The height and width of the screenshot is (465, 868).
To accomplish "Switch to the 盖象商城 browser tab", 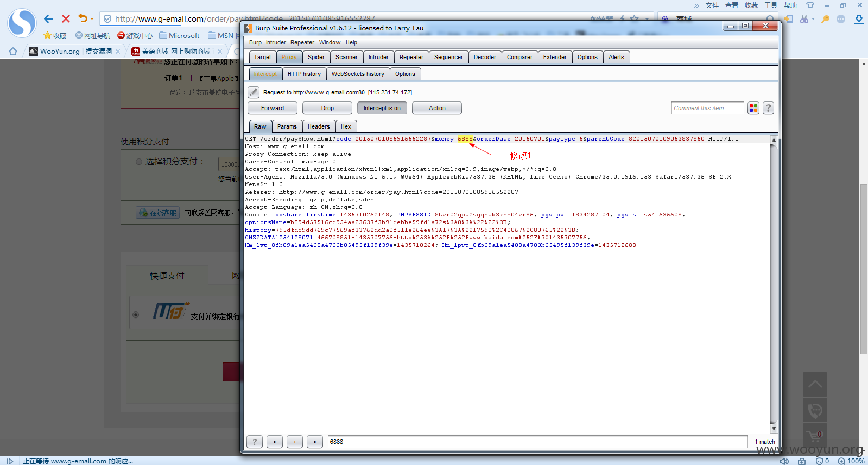I will pos(172,52).
